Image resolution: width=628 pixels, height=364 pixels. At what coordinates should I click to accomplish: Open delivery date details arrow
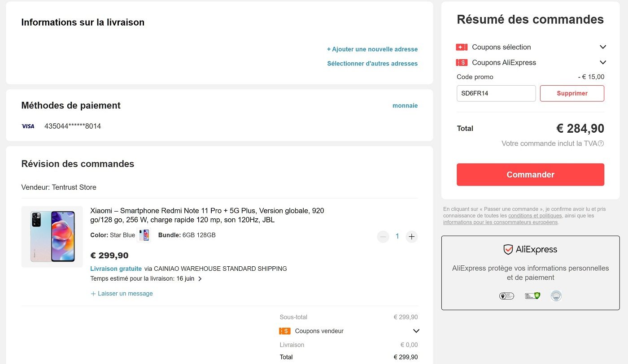tap(200, 279)
